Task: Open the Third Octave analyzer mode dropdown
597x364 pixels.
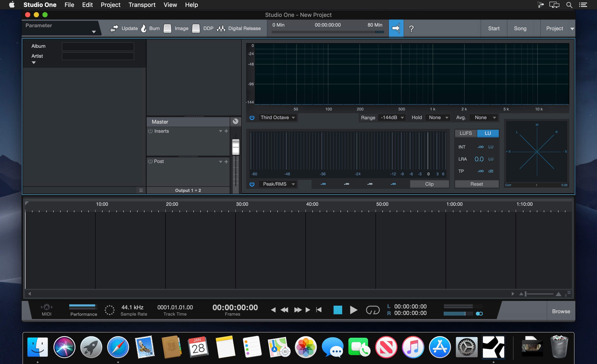Action: coord(278,117)
